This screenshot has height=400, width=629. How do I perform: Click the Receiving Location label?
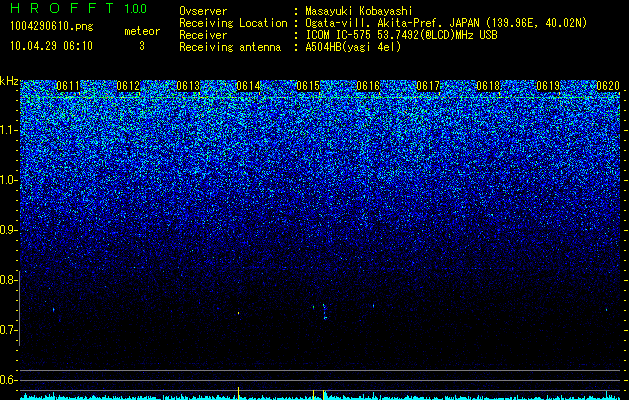tap(233, 23)
